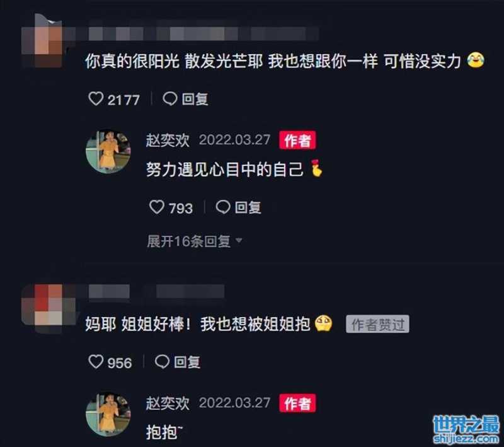
Task: Open 赵奕欢 username above 抱抱 reply
Action: pos(168,403)
